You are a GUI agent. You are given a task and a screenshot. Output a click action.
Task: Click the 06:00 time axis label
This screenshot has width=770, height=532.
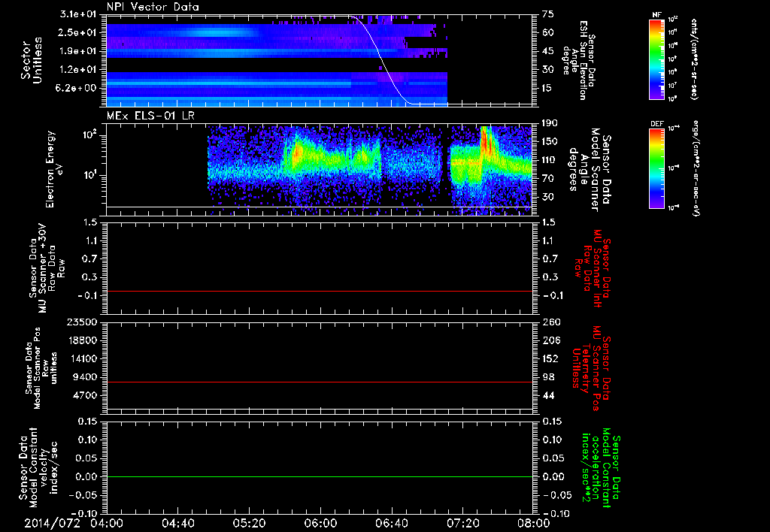(x=320, y=523)
